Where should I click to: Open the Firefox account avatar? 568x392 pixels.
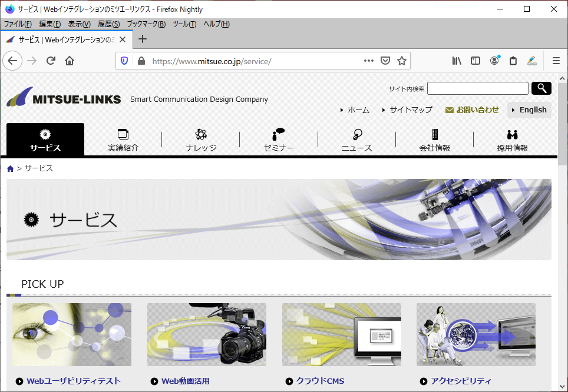click(x=494, y=61)
